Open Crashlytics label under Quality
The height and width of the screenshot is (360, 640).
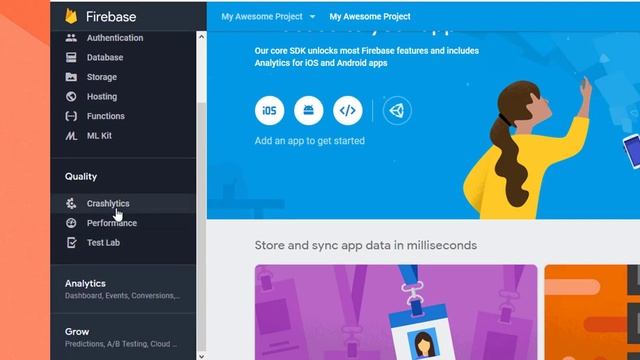coord(108,203)
